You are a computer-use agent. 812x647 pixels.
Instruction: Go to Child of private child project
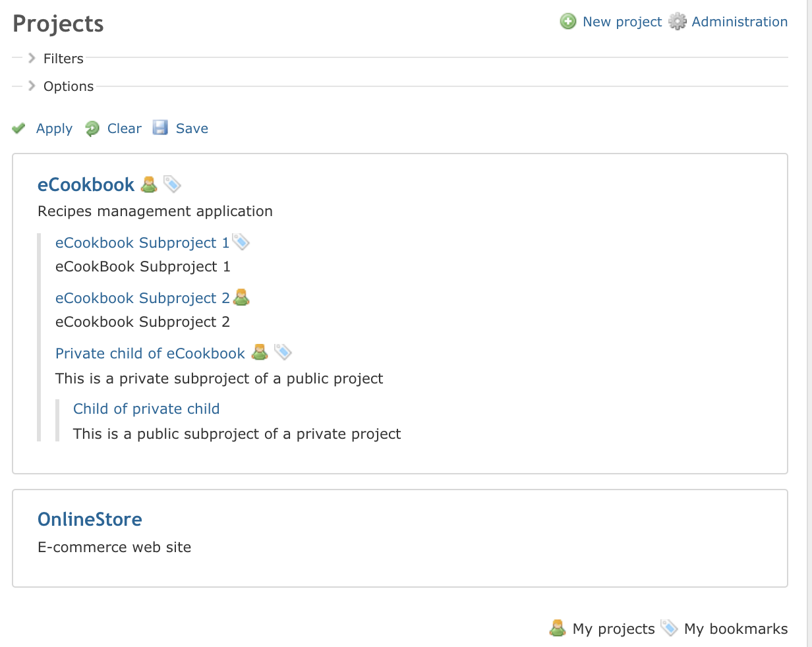click(146, 408)
